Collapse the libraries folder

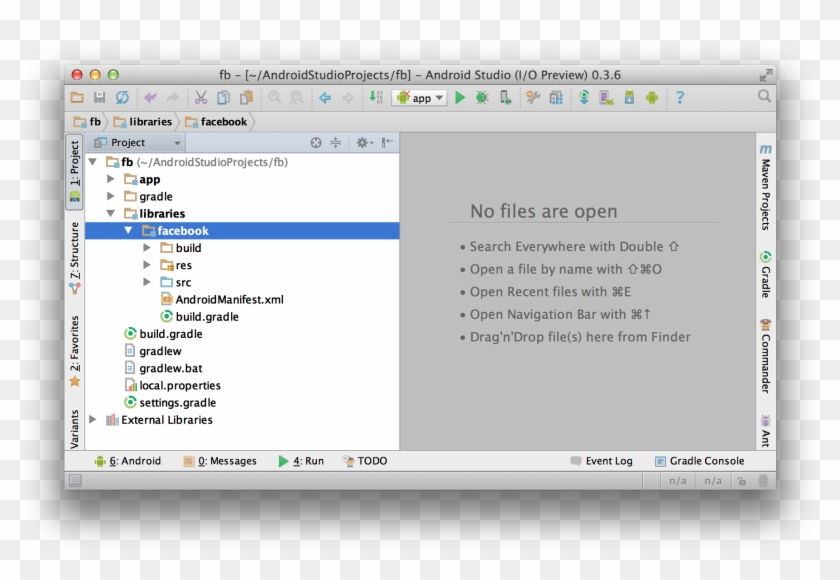click(x=110, y=214)
